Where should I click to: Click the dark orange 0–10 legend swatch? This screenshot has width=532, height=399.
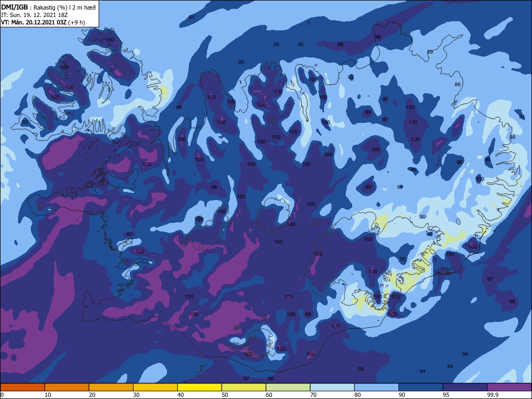pos(22,387)
